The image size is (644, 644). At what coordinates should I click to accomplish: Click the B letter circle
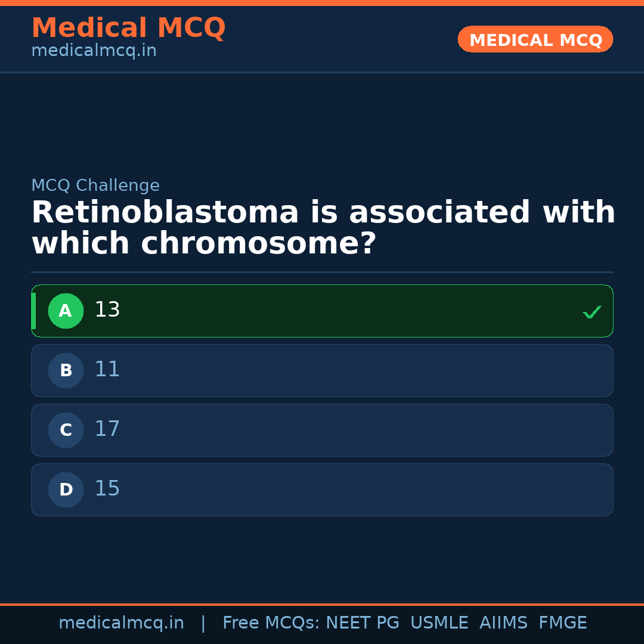(x=66, y=370)
